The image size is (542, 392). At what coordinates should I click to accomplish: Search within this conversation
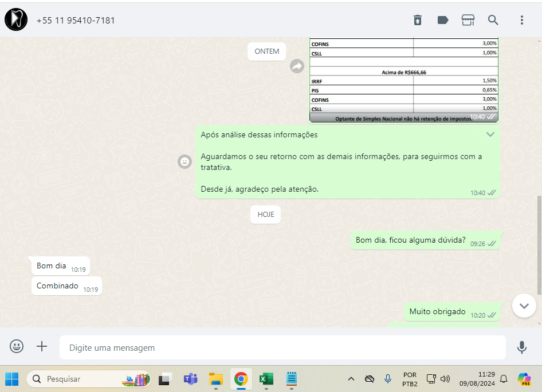493,20
